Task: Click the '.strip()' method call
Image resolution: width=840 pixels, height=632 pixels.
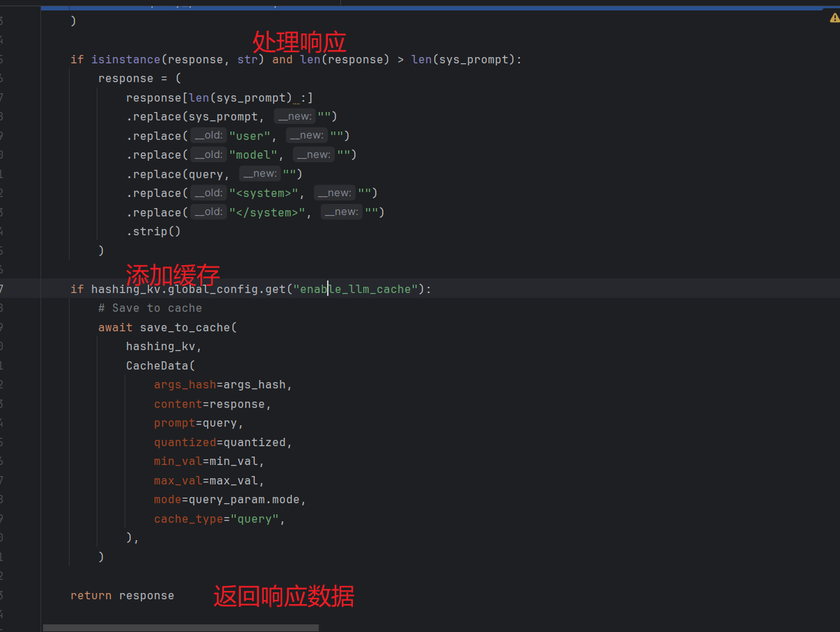Action: (154, 232)
